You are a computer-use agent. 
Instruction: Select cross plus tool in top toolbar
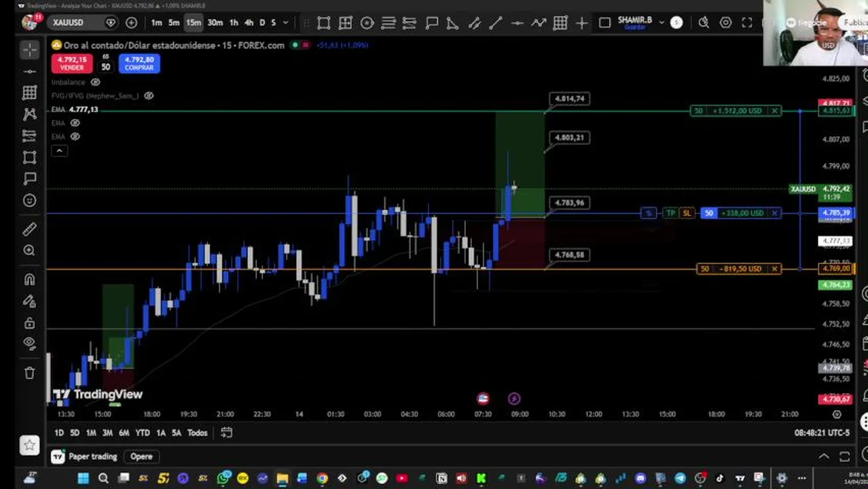582,23
